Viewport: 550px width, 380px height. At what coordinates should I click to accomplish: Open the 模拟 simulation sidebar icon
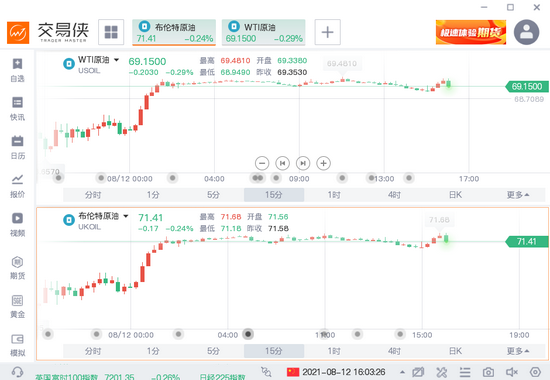pyautogui.click(x=17, y=345)
